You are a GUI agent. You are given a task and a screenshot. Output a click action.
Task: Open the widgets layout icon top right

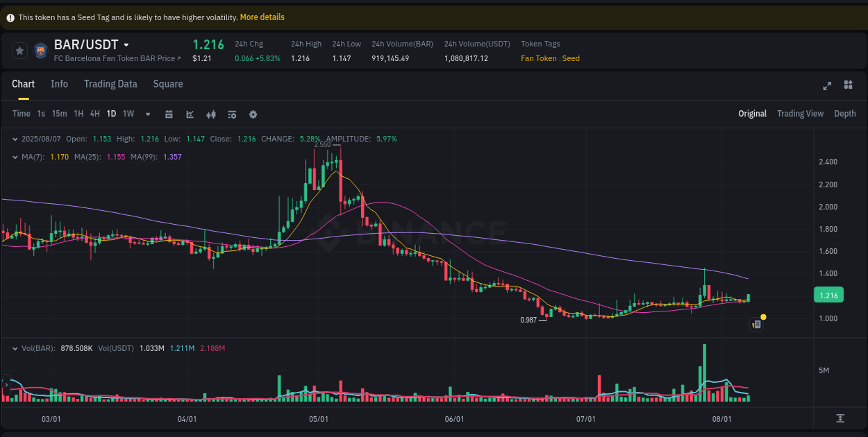[848, 85]
